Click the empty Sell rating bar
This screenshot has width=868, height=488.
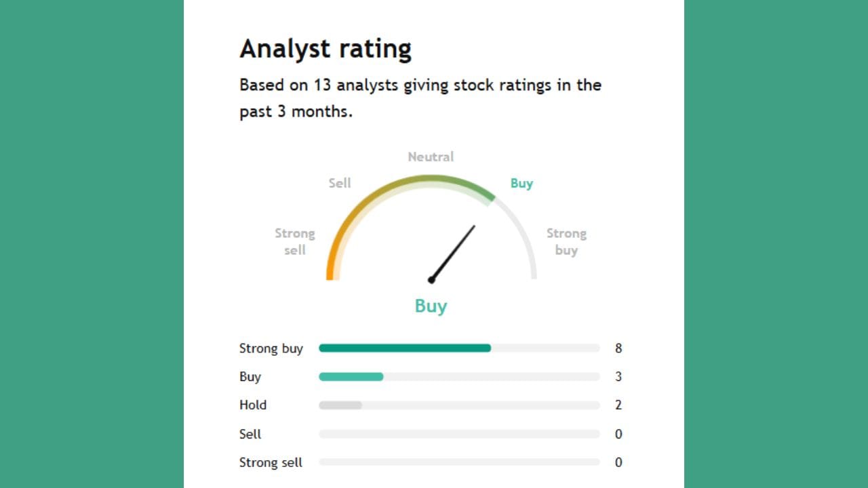pyautogui.click(x=459, y=434)
